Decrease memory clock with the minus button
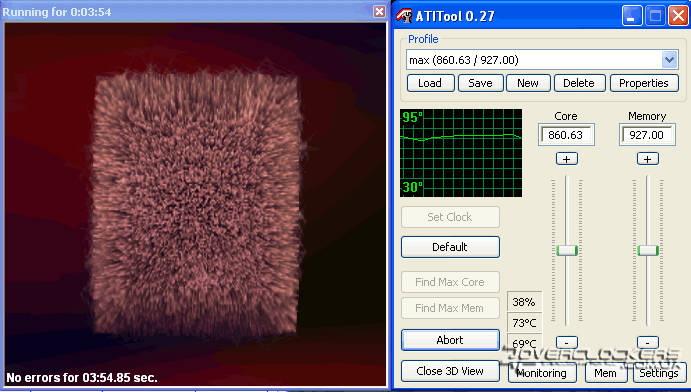691x392 pixels. pyautogui.click(x=648, y=342)
